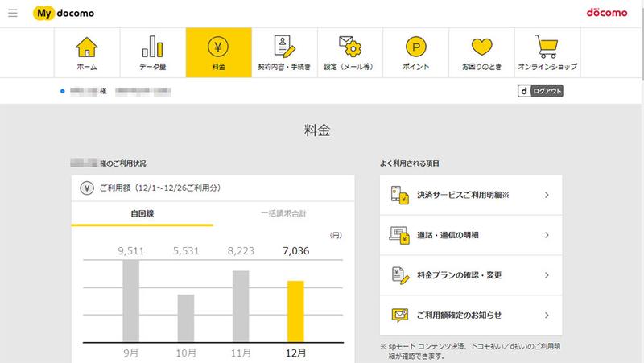Click the yen circle icon beside ご利用額
Viewport: 644px width, 363px height.
point(87,188)
